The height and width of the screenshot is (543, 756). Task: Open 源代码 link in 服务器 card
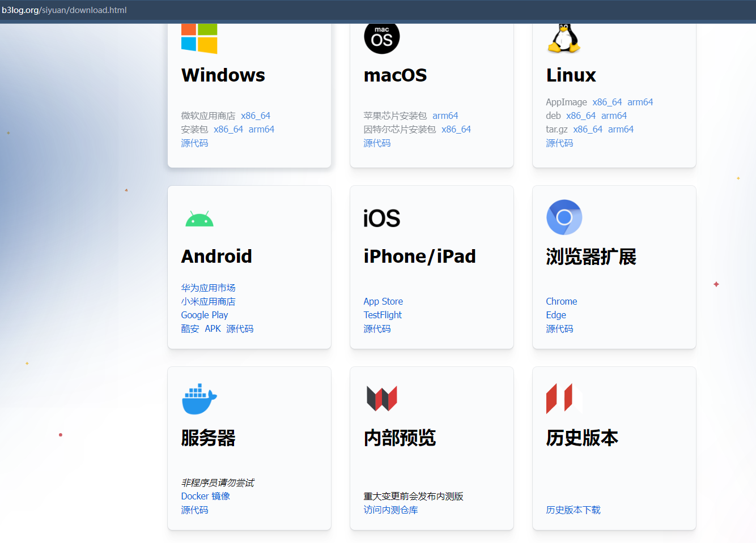[194, 510]
